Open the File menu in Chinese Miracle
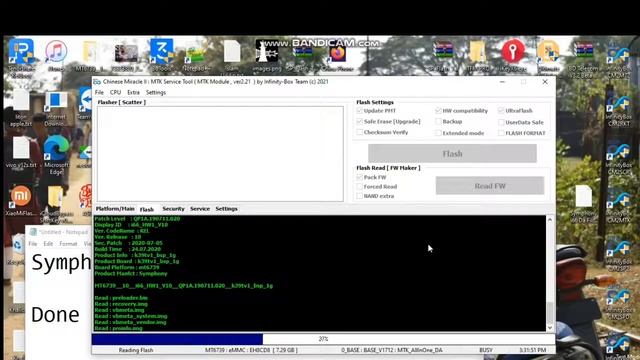The width and height of the screenshot is (640, 360). click(99, 93)
